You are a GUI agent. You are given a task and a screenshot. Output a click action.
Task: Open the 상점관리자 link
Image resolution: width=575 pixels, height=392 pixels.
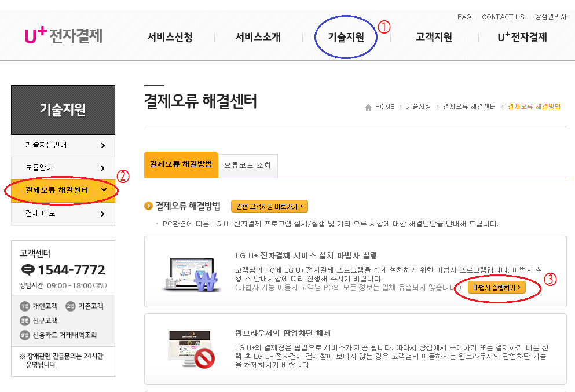point(551,17)
